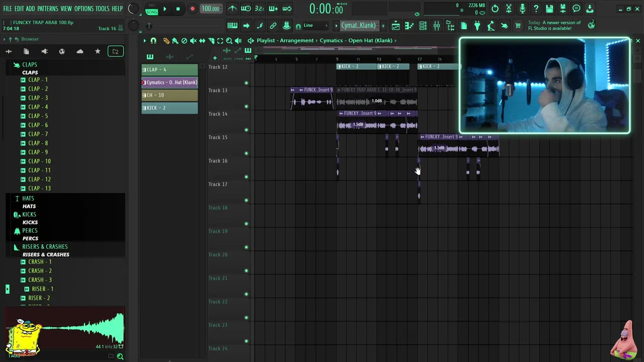Collapse the CLAPS folder in the browser
Viewport: 644px width, 362px height.
tap(29, 65)
